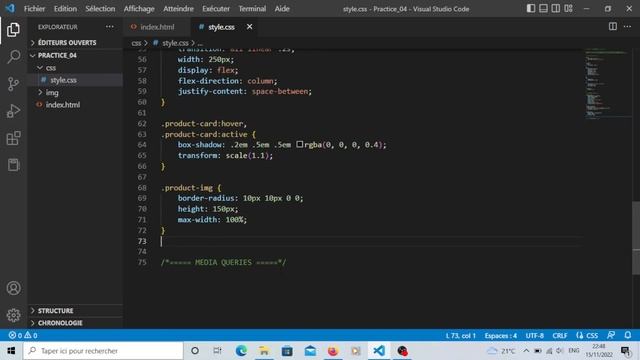Place cursor on line 73 in editor
640x360 pixels.
point(371,241)
